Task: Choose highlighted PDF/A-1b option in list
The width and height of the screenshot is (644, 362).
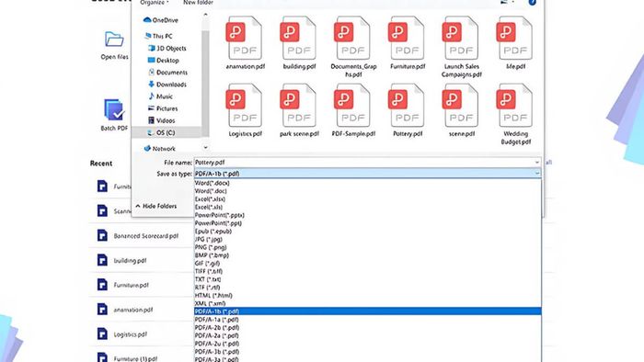Action: tap(368, 311)
